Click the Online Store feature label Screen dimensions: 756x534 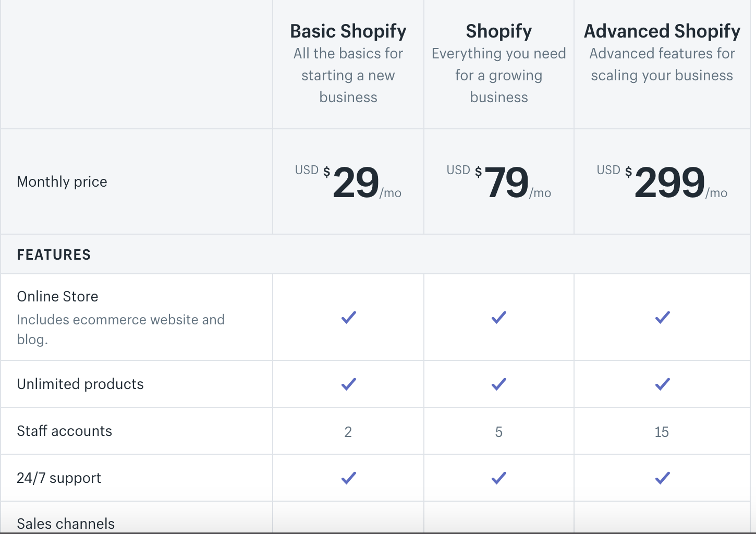[57, 296]
